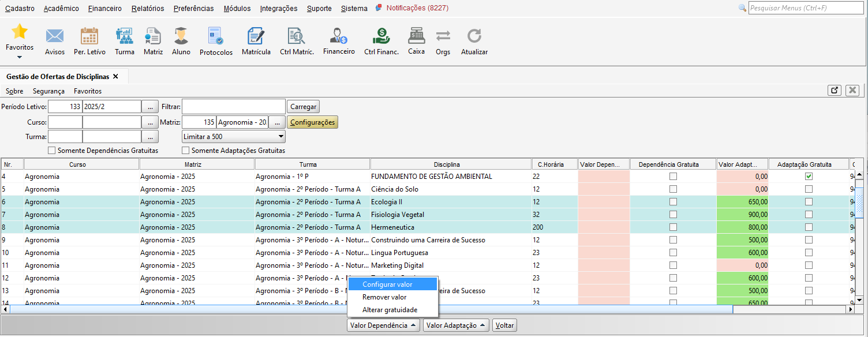Choose Remover valor in the popup menu
Viewport: 868px width, 337px height.
[392, 297]
